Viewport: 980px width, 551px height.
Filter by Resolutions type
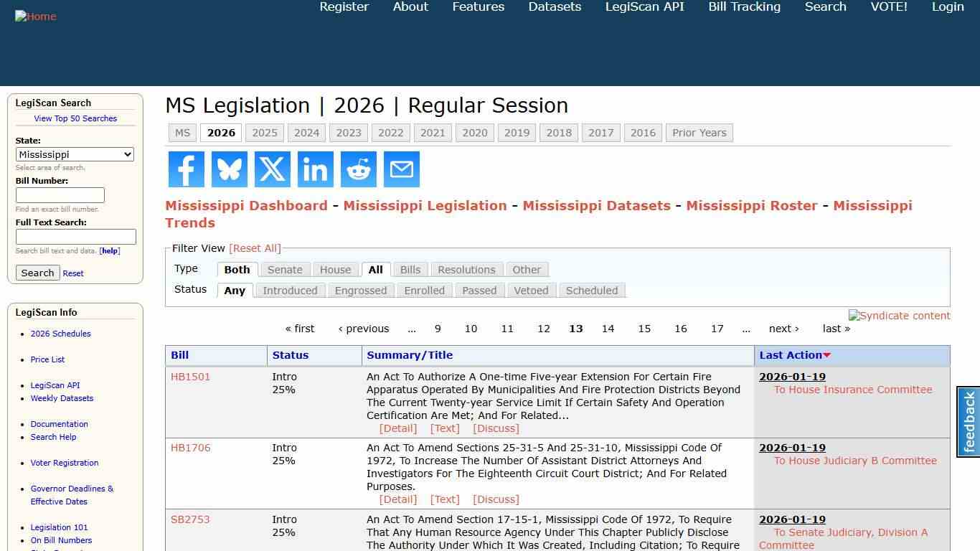click(x=466, y=269)
